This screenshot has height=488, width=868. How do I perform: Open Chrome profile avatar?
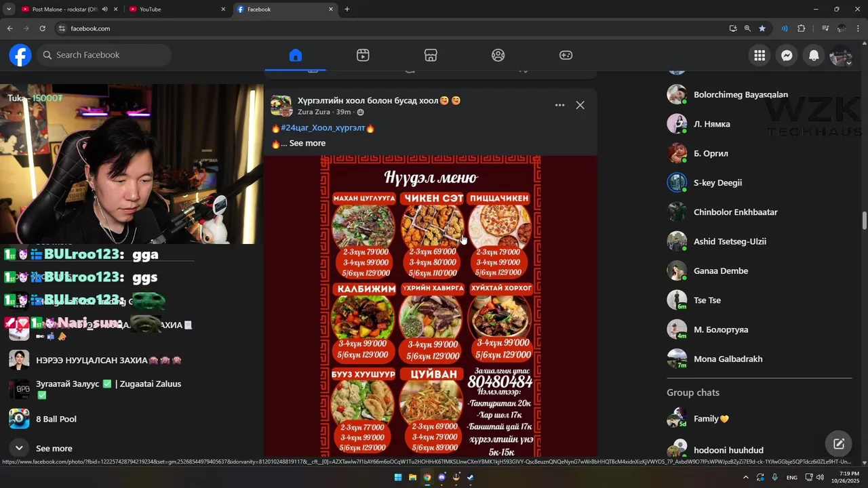pyautogui.click(x=842, y=28)
